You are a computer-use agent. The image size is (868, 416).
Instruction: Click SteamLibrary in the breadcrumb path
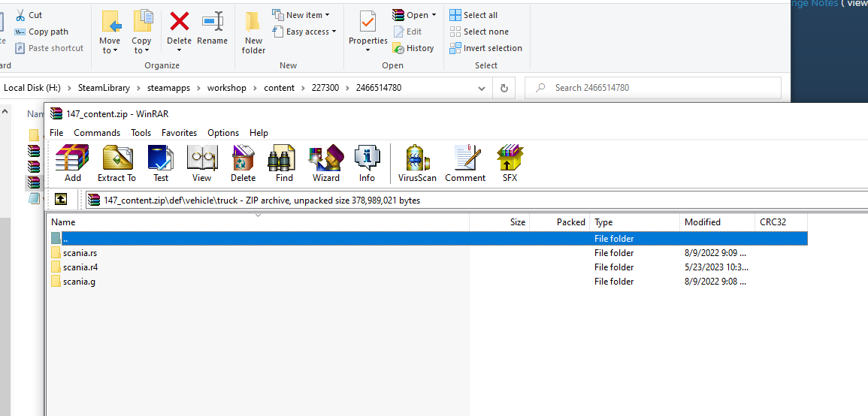tap(104, 88)
